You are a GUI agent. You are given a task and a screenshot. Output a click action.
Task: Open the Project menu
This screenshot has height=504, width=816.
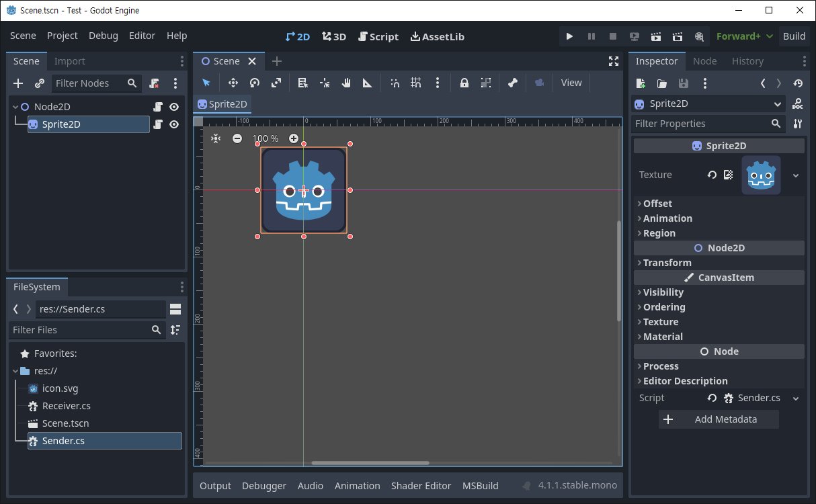pos(63,36)
